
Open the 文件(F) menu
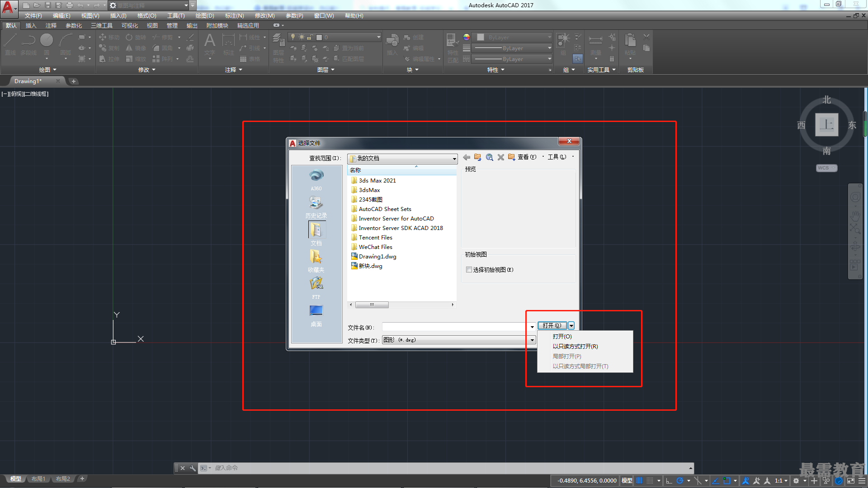(33, 16)
